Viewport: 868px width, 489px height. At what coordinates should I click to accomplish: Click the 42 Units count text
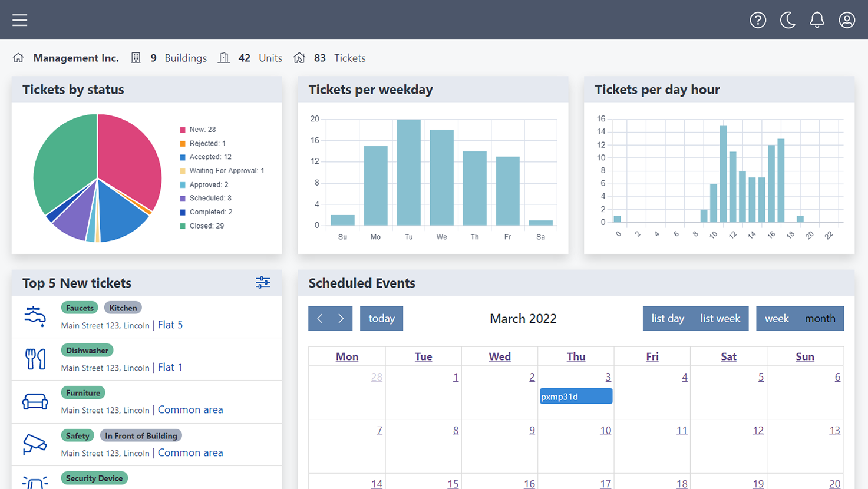[260, 58]
